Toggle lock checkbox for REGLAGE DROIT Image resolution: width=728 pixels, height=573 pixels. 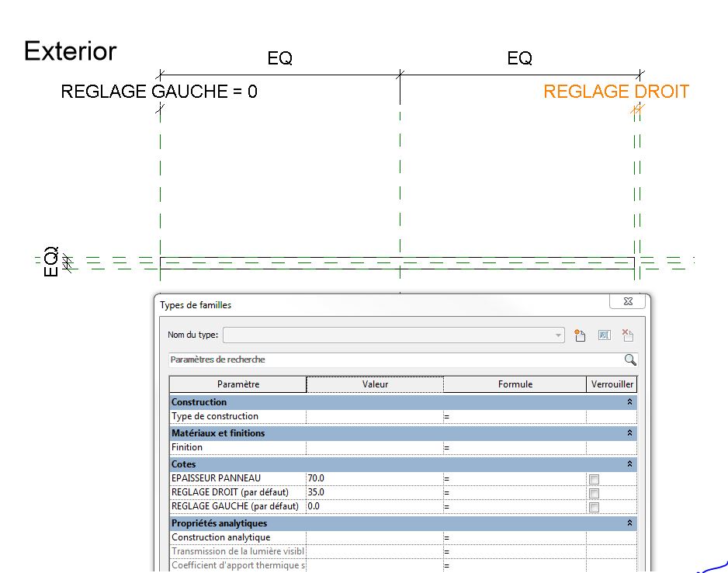pos(594,493)
